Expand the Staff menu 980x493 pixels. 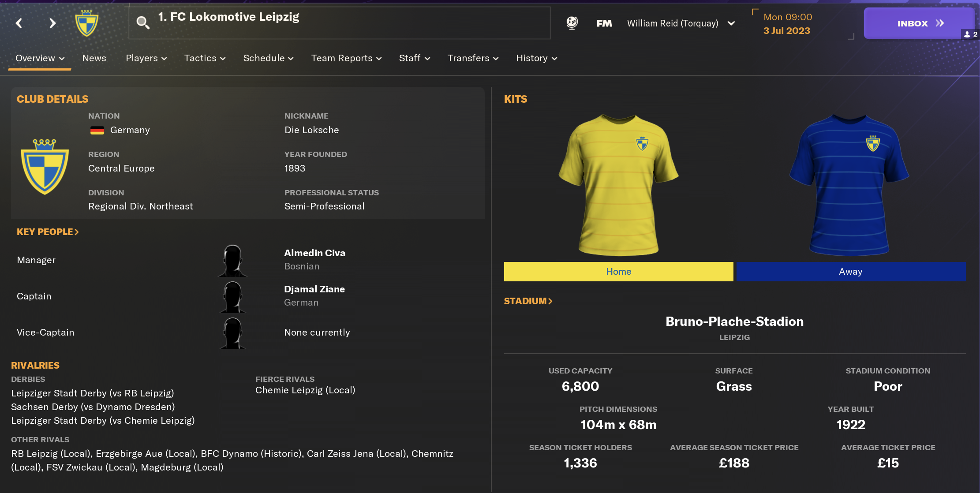[415, 58]
